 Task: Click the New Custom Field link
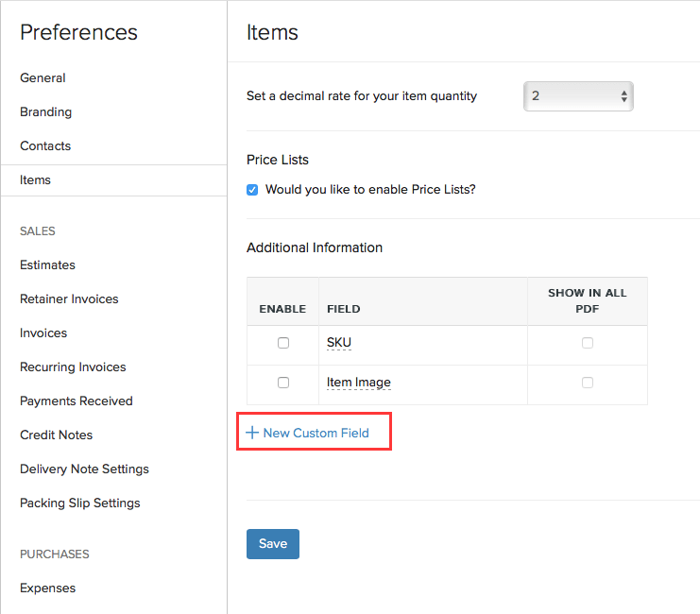click(316, 433)
